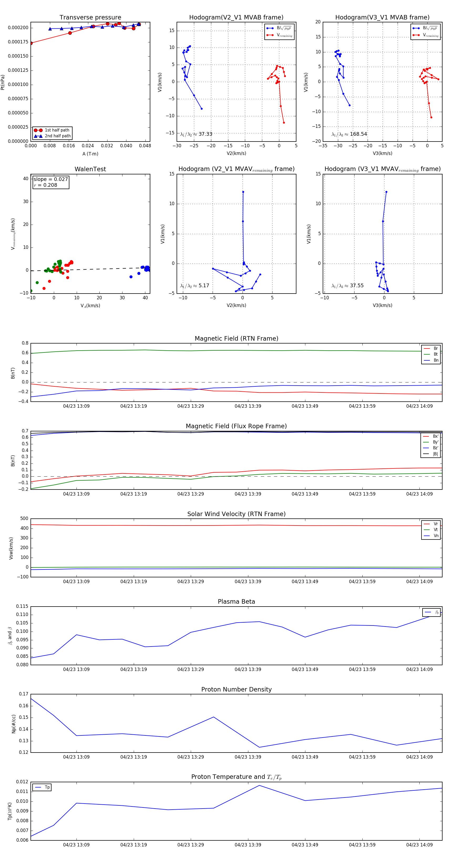Click the 'Hodogram(V2_V1 MVAB frame)' title
The image size is (473, 868).
[236, 17]
